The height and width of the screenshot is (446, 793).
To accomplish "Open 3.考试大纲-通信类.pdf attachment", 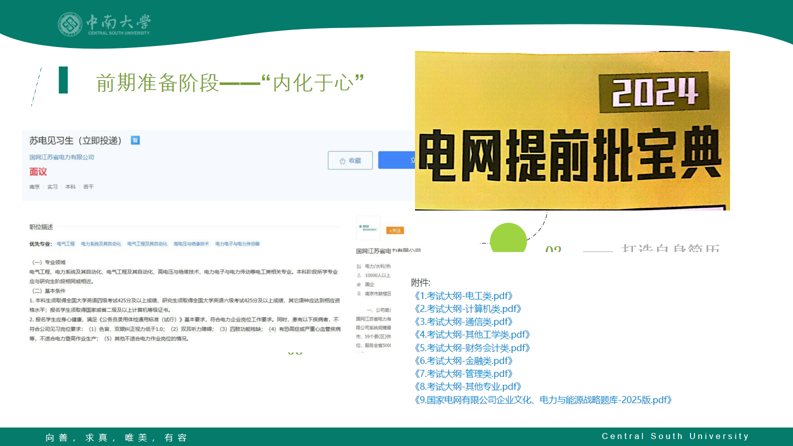I will [464, 322].
